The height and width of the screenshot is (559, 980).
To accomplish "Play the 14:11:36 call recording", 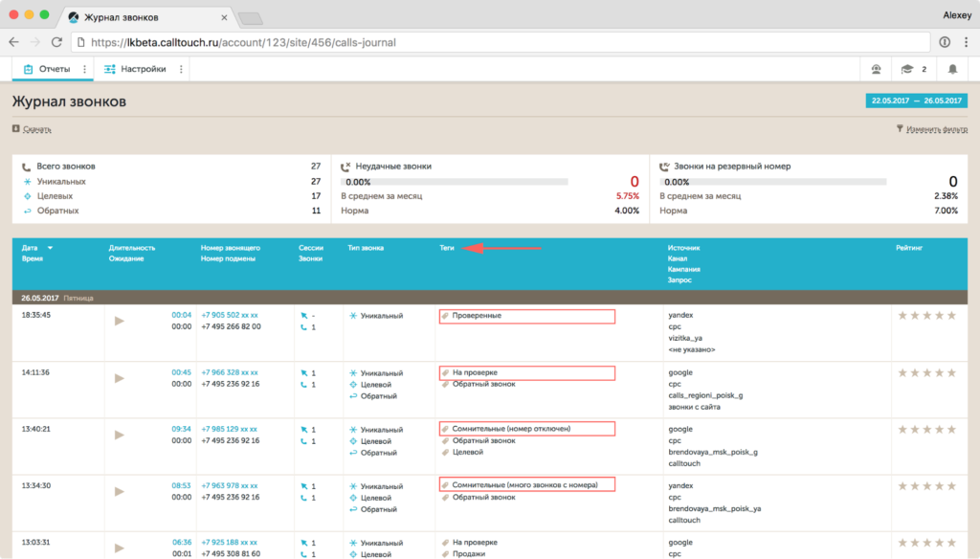I will pyautogui.click(x=120, y=378).
